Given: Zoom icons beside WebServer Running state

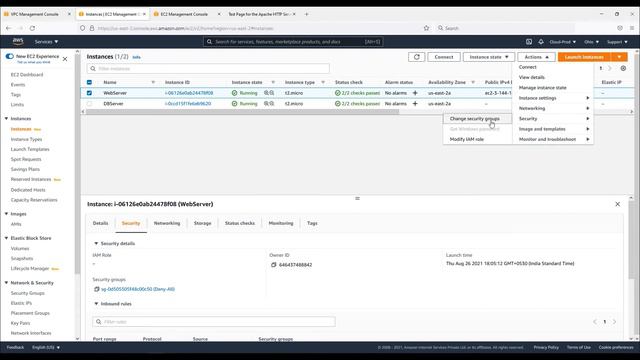Looking at the screenshot, I should tap(269, 93).
